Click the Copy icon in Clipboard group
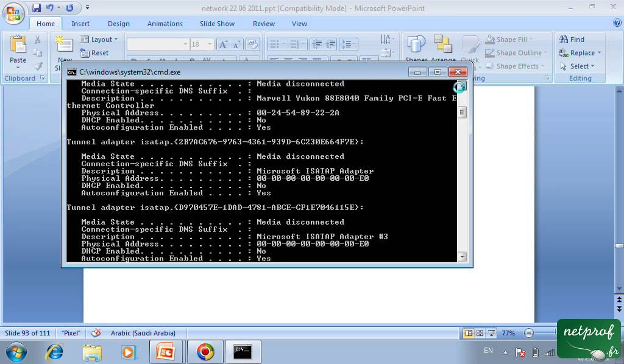The width and height of the screenshot is (624, 364). coord(37,53)
